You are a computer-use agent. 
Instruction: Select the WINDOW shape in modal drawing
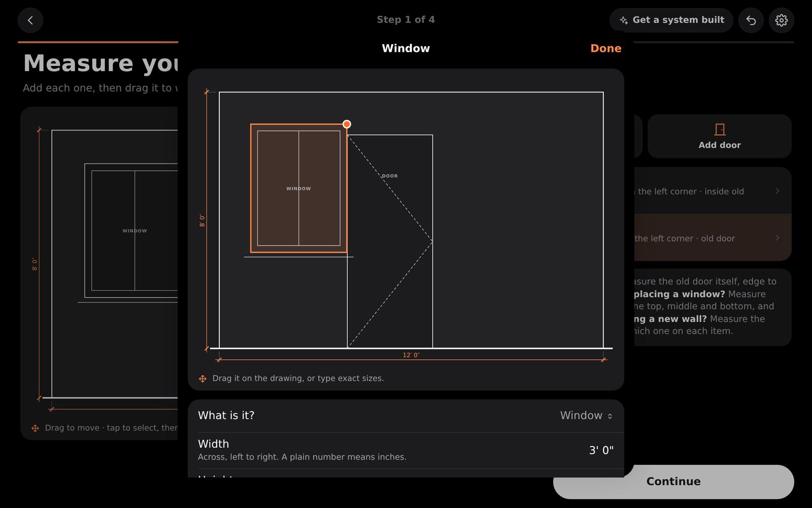coord(298,188)
